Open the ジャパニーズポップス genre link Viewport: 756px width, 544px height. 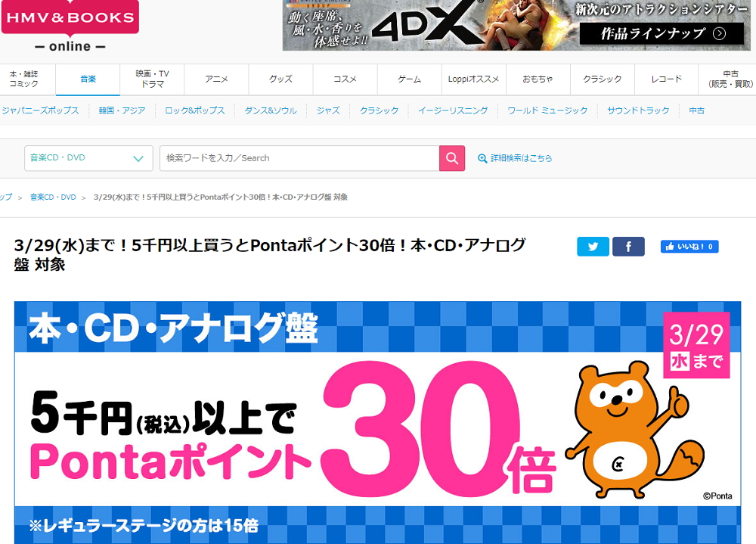[41, 110]
